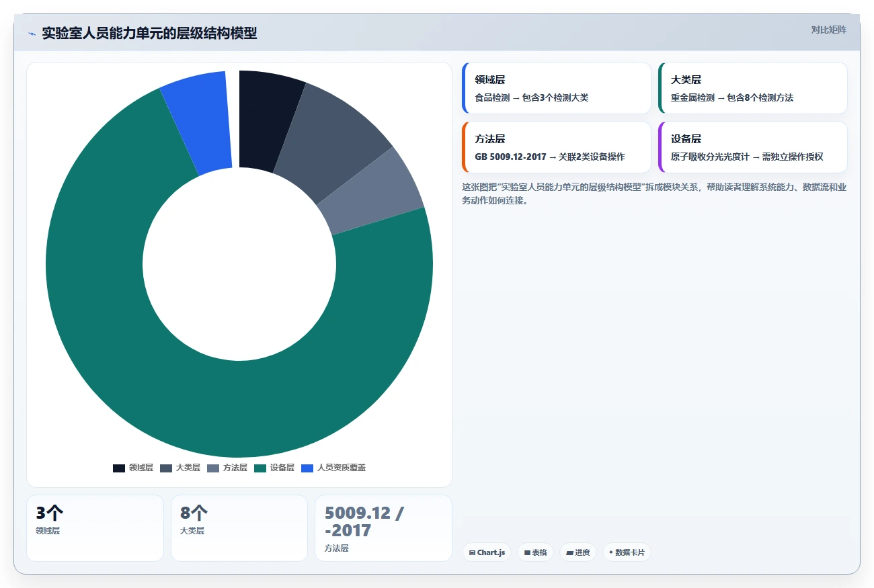Toggle the 设备层 legend entry
The height and width of the screenshot is (588, 874).
(274, 468)
